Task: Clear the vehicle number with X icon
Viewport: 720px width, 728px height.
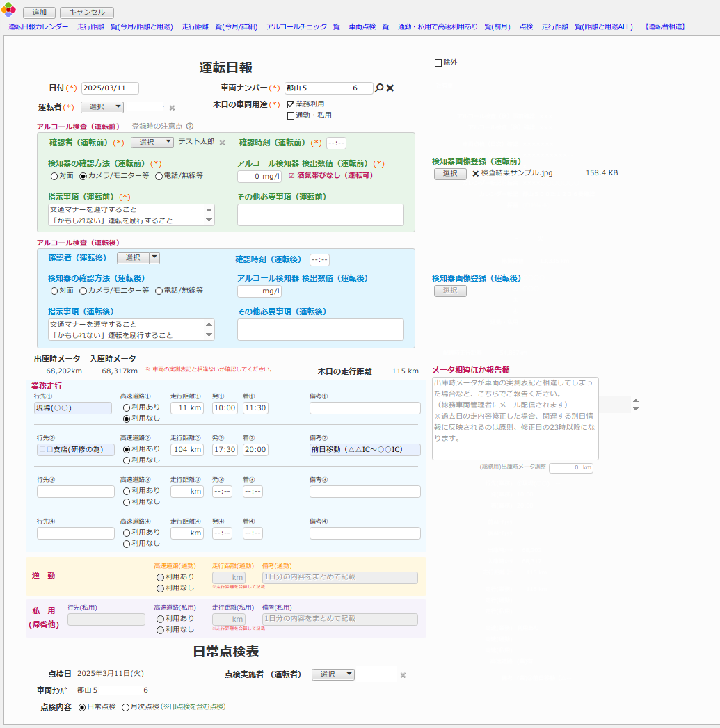Action: click(x=390, y=88)
